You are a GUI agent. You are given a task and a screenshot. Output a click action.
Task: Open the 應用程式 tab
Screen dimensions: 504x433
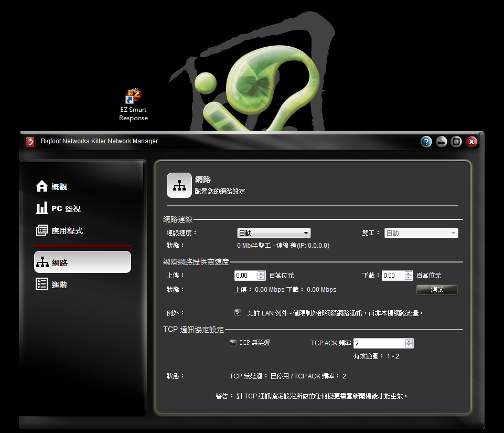click(x=83, y=230)
